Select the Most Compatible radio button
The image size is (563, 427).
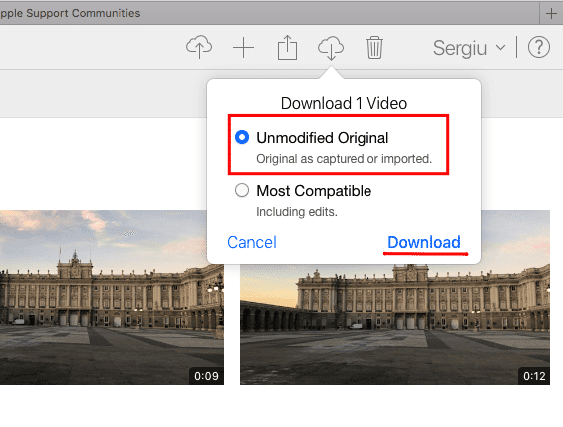click(242, 190)
